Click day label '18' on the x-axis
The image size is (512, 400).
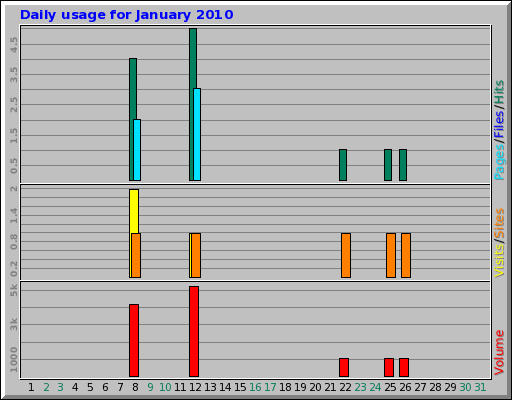click(285, 387)
